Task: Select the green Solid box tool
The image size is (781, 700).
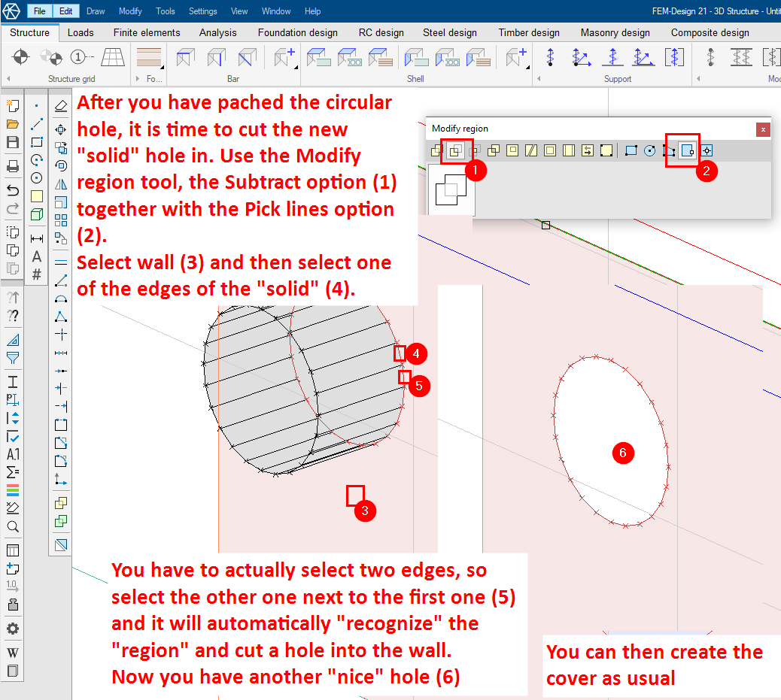Action: (x=37, y=214)
